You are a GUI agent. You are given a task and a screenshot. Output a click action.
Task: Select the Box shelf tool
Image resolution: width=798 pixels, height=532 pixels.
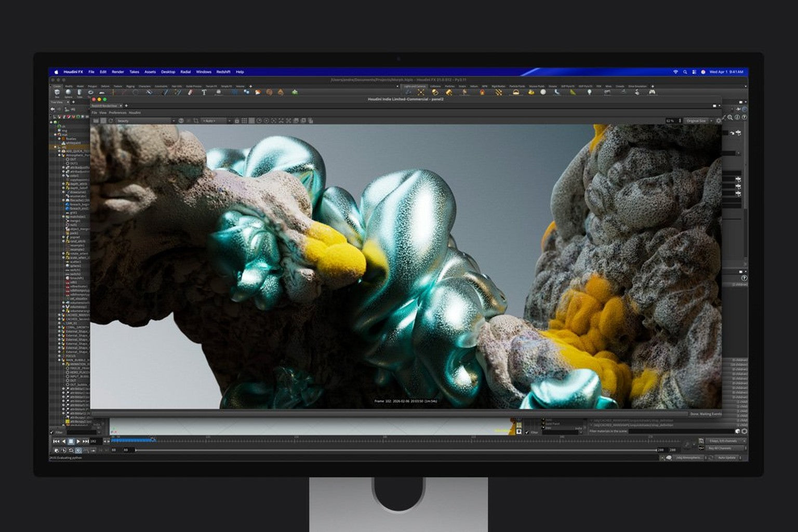[x=57, y=93]
